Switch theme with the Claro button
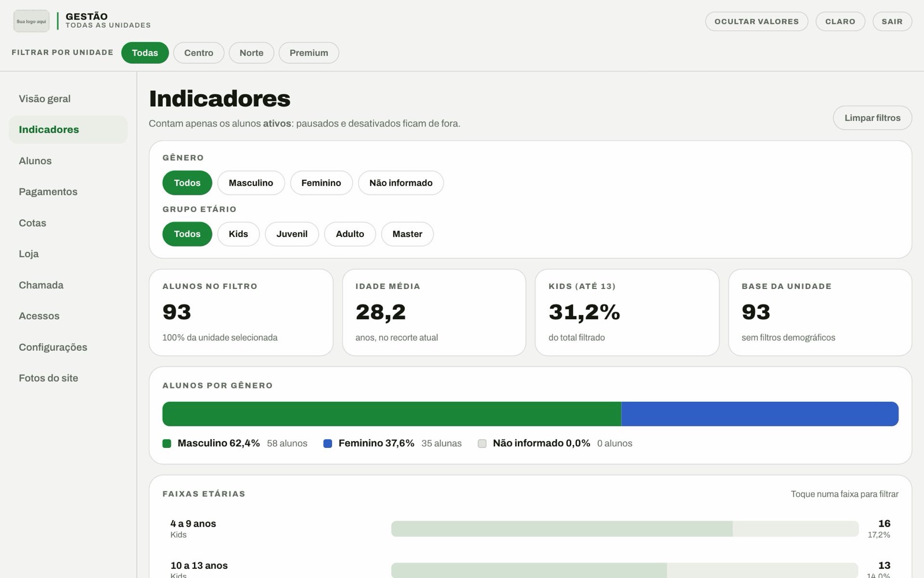 pos(840,21)
